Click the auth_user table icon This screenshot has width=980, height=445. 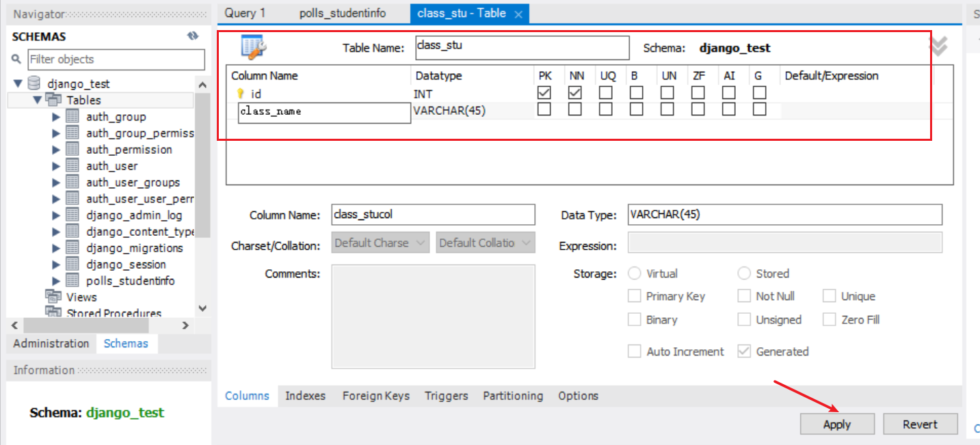72,165
